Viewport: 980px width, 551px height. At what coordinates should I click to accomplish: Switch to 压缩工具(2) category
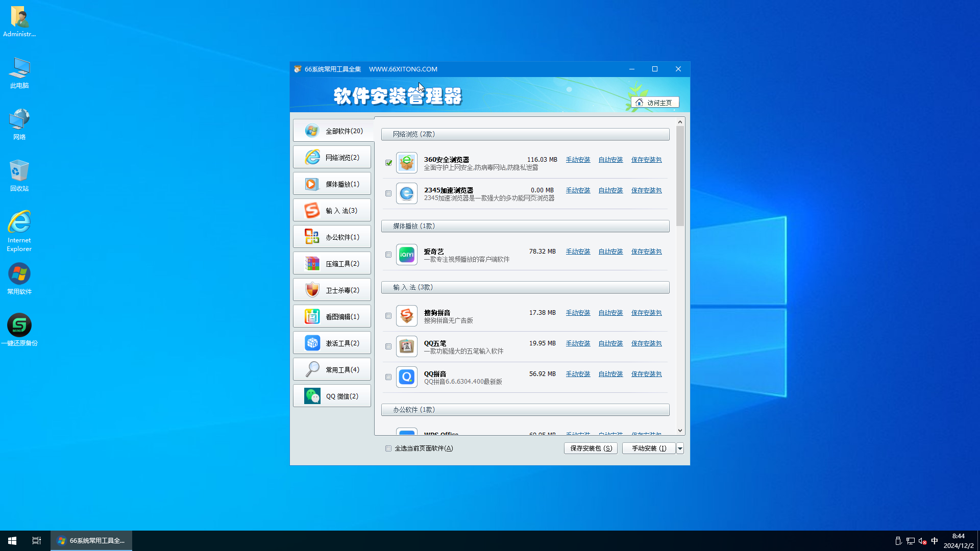coord(332,263)
